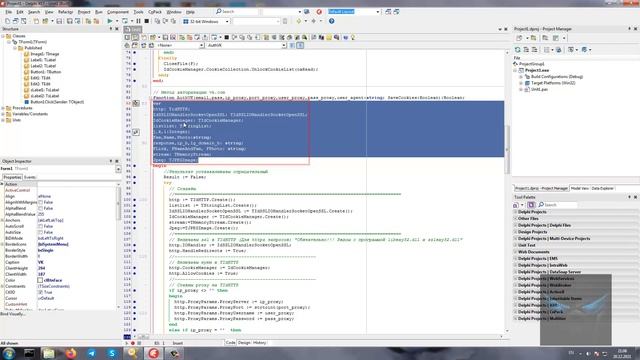Viewport: 640px width, 360px height.
Task: Expand the Procedures node in Structure
Action: pos(3,108)
